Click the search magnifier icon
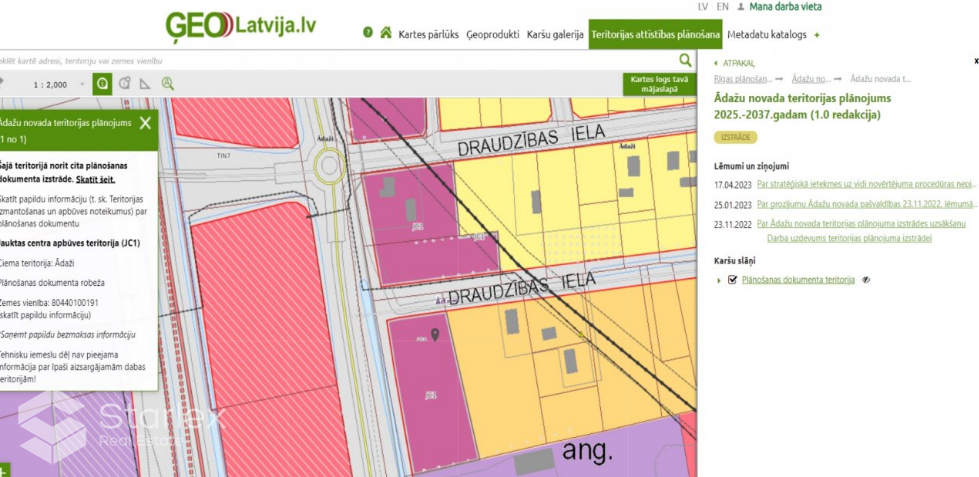Screen dimensions: 979x477 685,61
